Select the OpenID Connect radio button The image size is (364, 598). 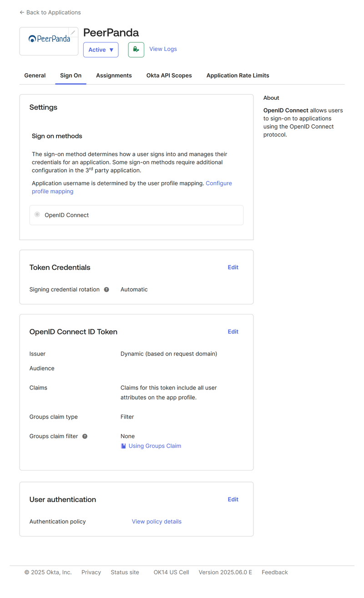(37, 214)
